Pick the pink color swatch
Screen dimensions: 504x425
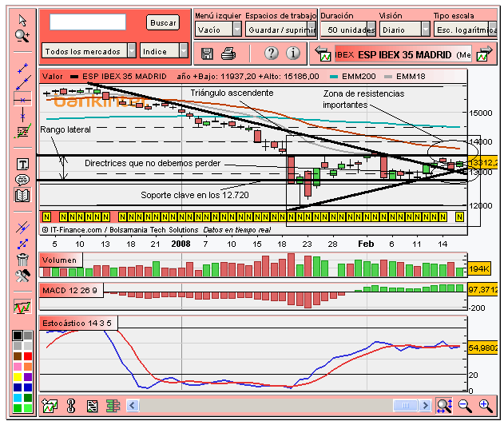(x=18, y=367)
